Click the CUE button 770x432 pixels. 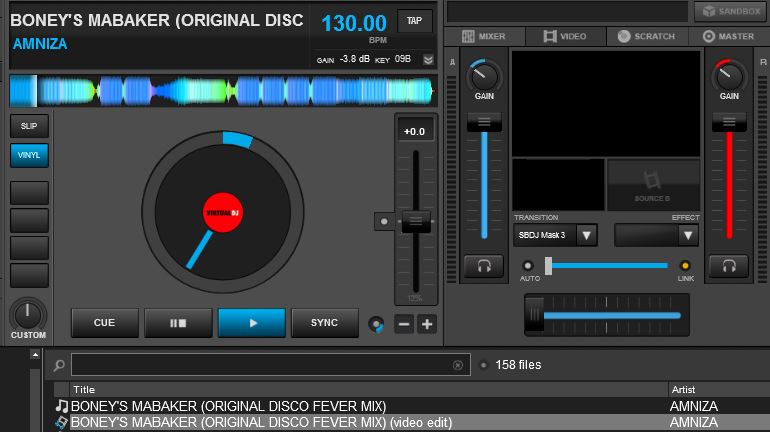(x=105, y=323)
